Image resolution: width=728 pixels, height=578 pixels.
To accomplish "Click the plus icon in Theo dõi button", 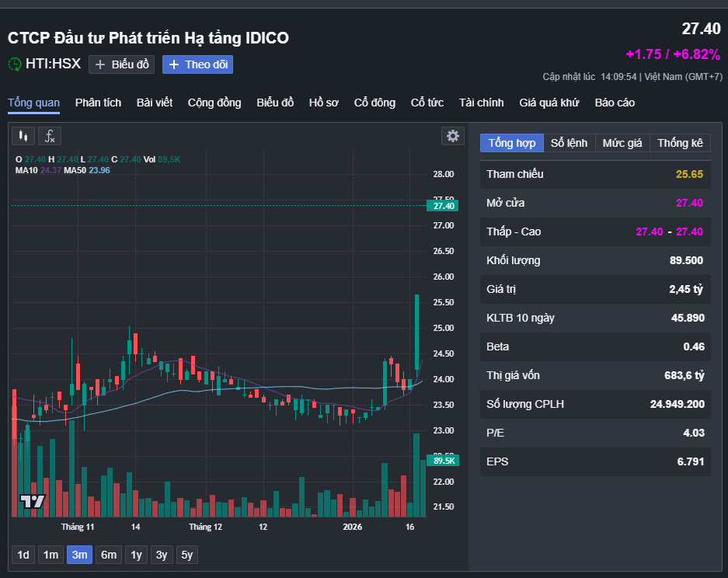I will [174, 64].
